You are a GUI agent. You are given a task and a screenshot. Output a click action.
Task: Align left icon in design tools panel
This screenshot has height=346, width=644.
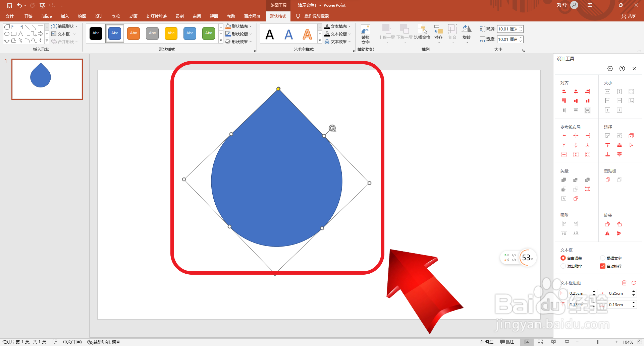pyautogui.click(x=564, y=91)
